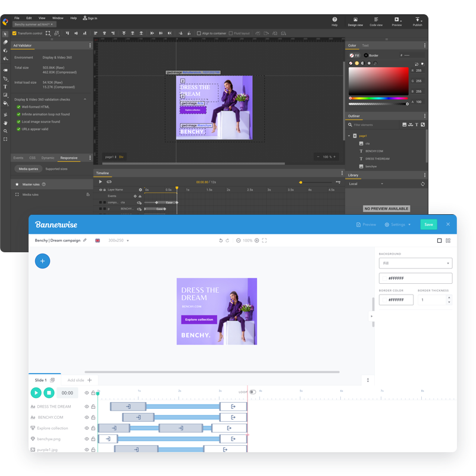Toggle the LOOP switch in Bannerwise timeline
The height and width of the screenshot is (476, 476).
click(252, 392)
